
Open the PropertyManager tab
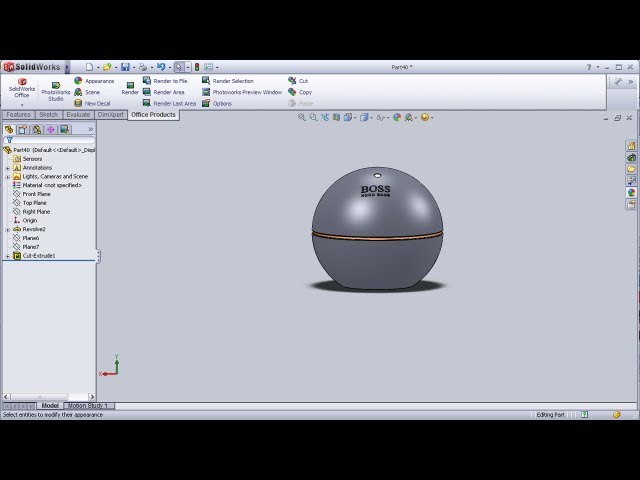tap(23, 129)
